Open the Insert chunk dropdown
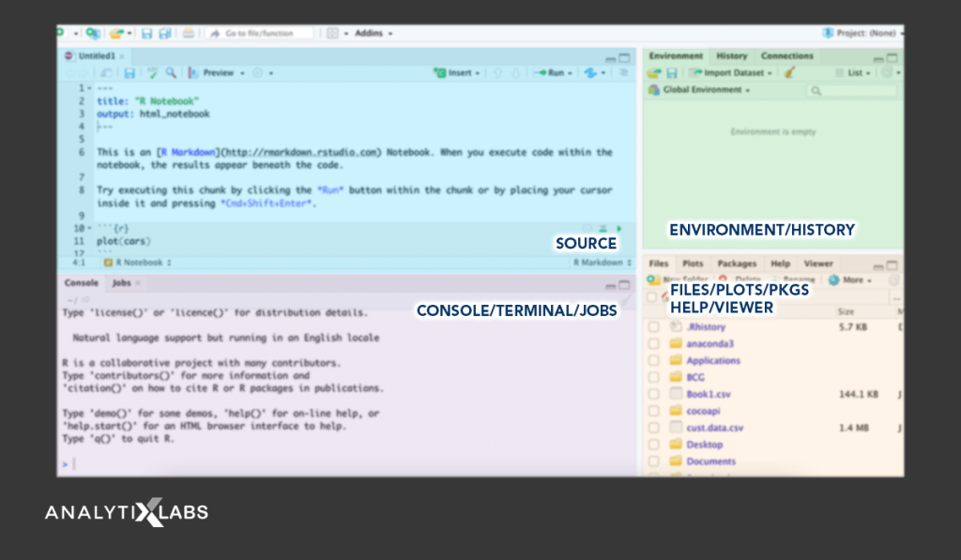961x560 pixels. click(457, 73)
